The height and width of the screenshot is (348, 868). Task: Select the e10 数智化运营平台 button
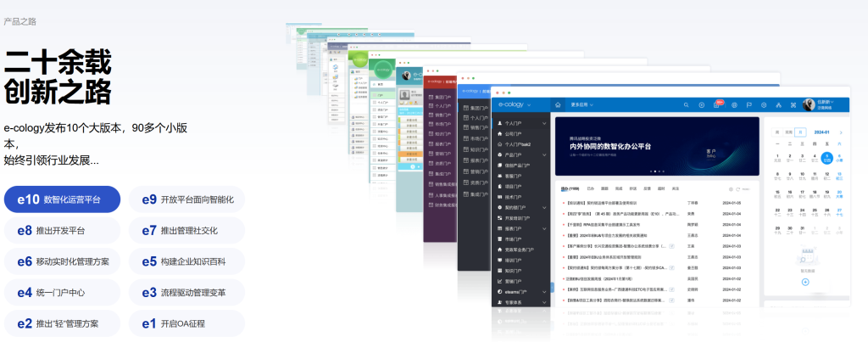[x=62, y=199]
